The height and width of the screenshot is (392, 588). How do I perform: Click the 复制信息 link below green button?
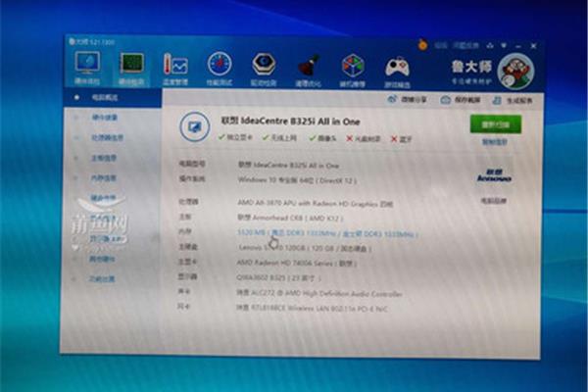coord(495,142)
